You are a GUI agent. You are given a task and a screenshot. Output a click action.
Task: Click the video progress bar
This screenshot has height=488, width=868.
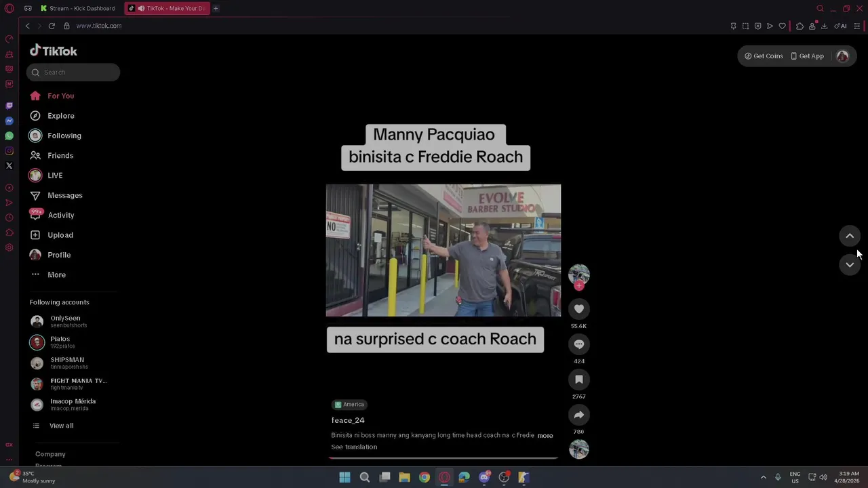(443, 458)
